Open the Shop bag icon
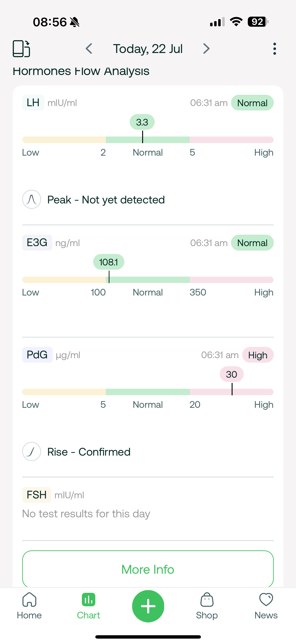 [207, 600]
